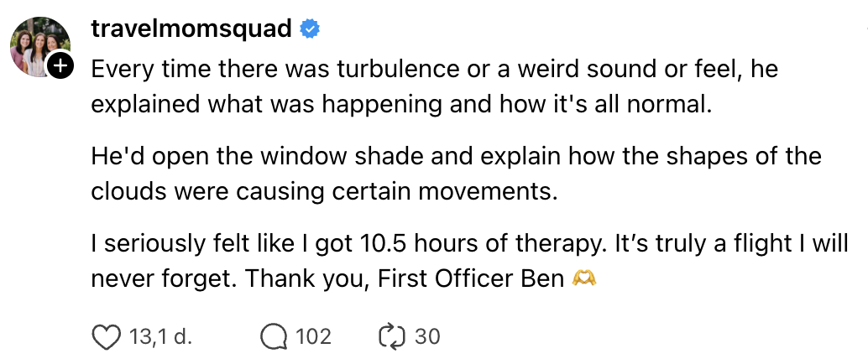
Task: View the 30 reposts count
Action: [x=427, y=337]
